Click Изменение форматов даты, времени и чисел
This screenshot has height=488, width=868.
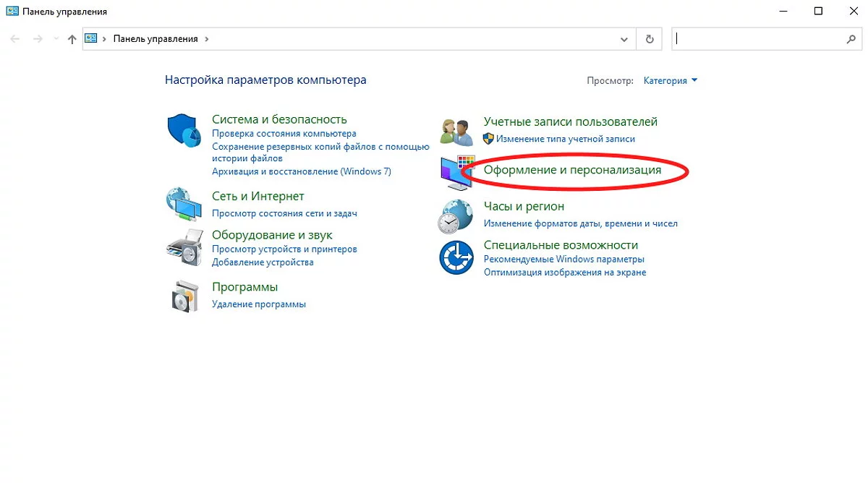point(581,224)
